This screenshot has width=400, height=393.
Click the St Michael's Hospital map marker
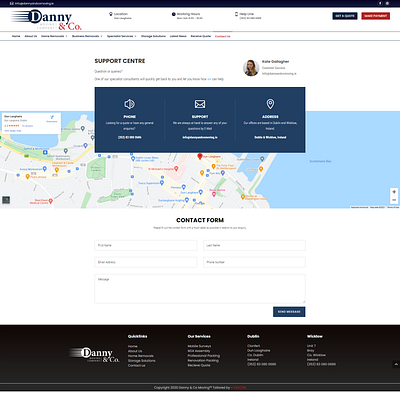point(176,169)
